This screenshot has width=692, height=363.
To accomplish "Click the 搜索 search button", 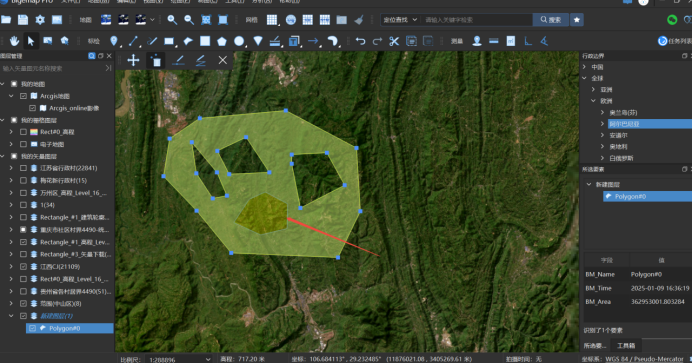I will point(550,19).
